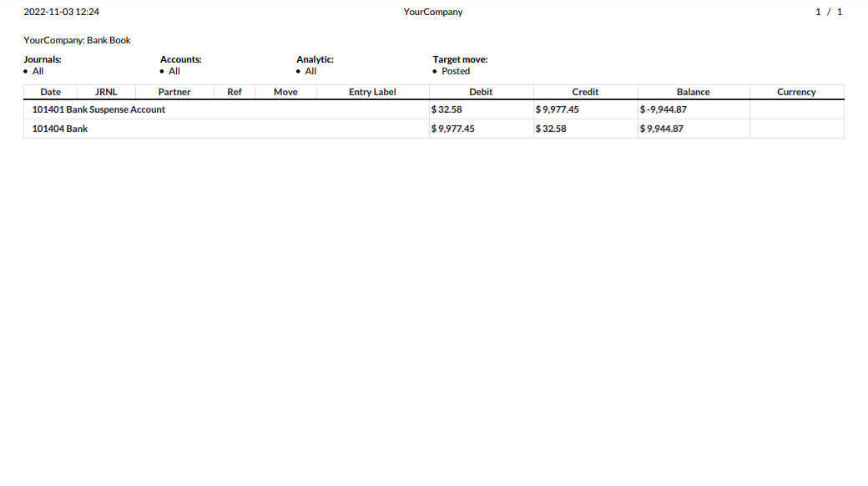Click the $ 9,944.87 balance of 101404 Bank
Image resolution: width=868 pixels, height=486 pixels.
click(x=662, y=129)
